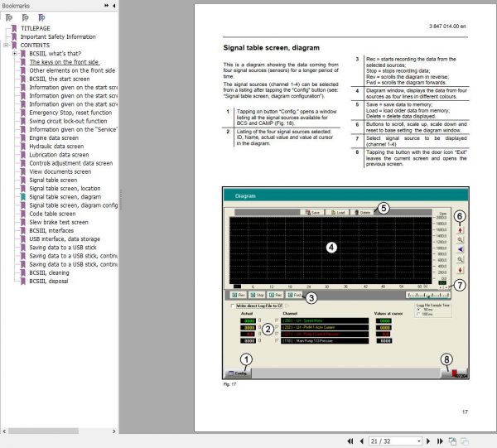Click the Signal table screen, diagram page heading
This screenshot has width=497, height=448.
click(x=272, y=48)
